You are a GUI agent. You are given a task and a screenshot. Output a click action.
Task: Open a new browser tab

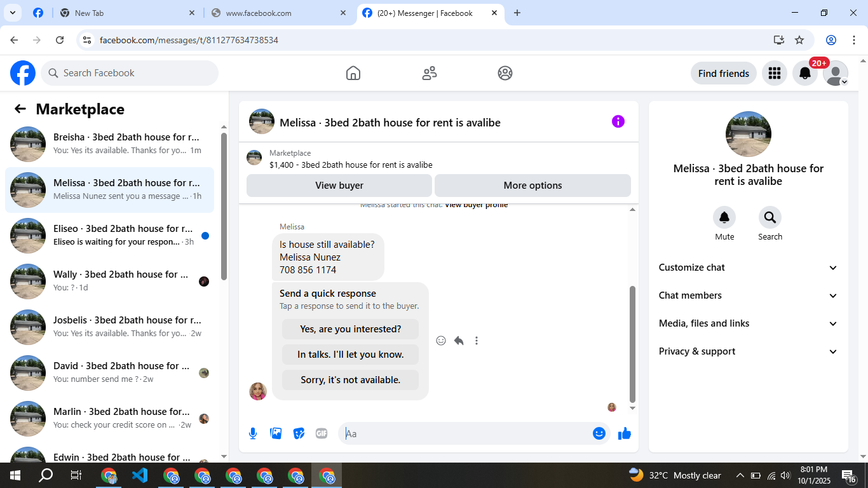coord(517,13)
